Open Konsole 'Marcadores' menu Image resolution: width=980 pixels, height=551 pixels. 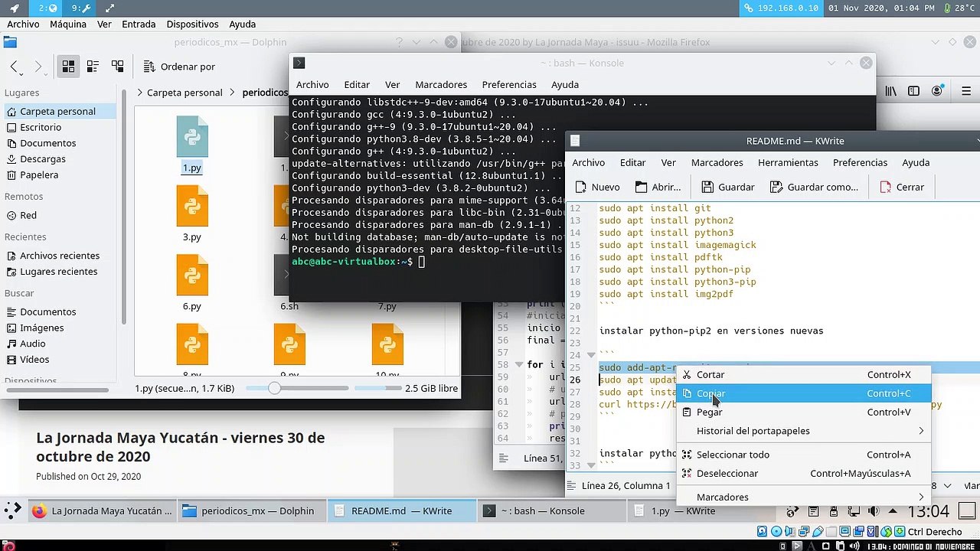(x=441, y=84)
